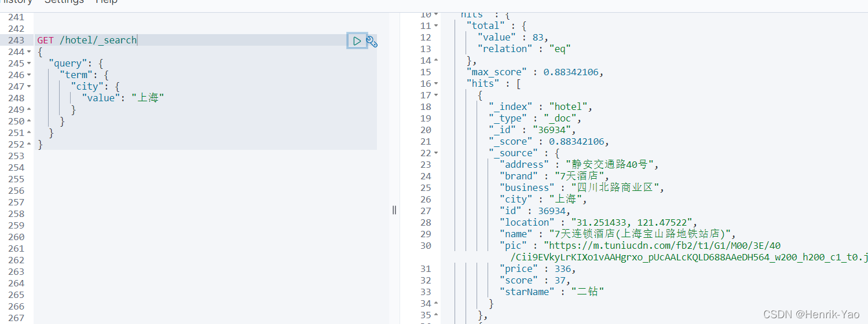Click fold marker beside line 250

(x=30, y=122)
